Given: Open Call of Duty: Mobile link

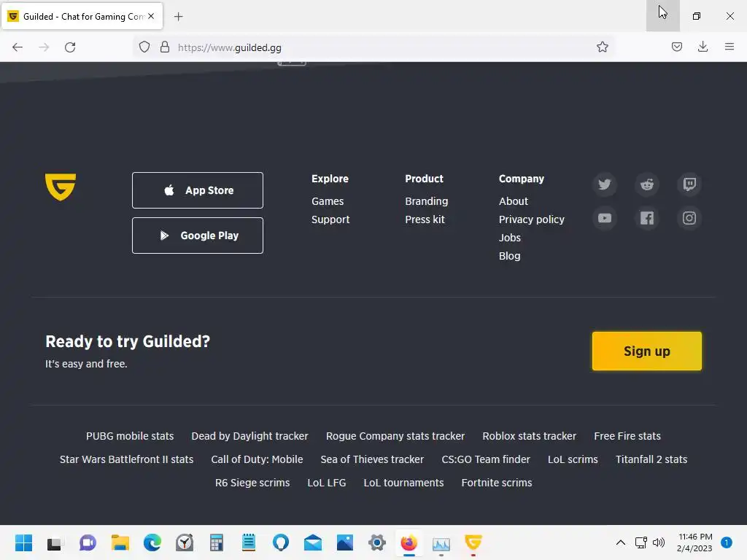Looking at the screenshot, I should (x=258, y=459).
